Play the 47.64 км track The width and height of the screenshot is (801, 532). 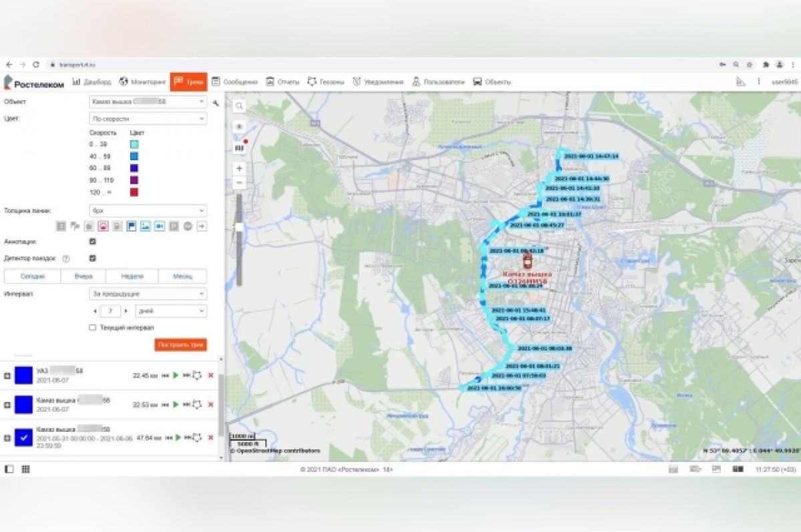pyautogui.click(x=179, y=438)
